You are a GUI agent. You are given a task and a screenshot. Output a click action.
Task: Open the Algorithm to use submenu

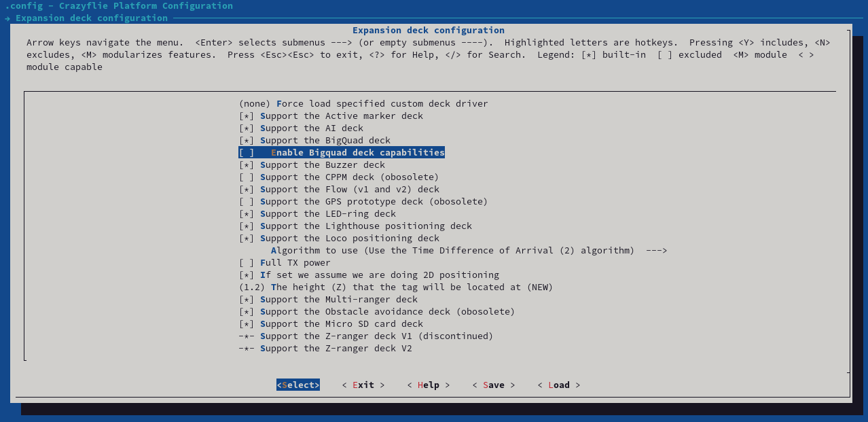[469, 251]
